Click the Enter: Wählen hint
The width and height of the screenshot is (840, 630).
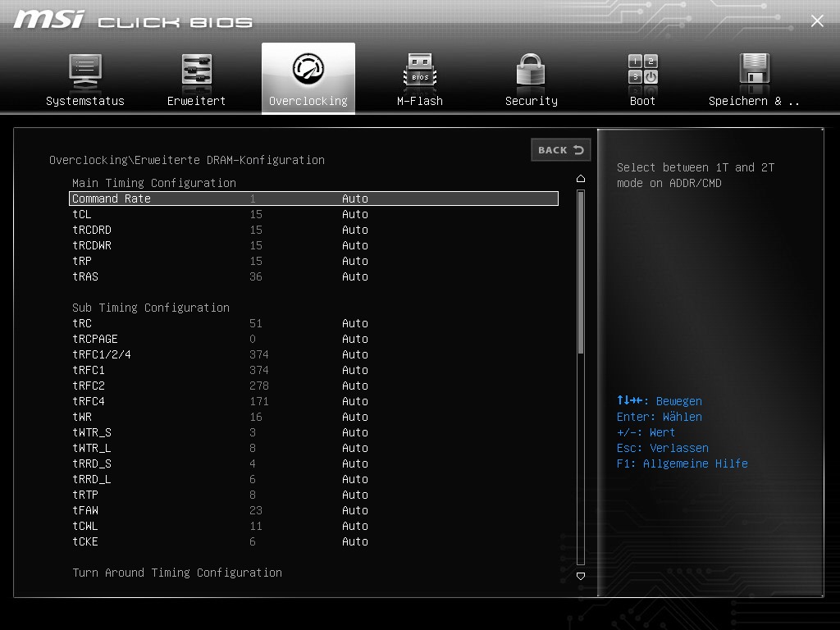[659, 417]
